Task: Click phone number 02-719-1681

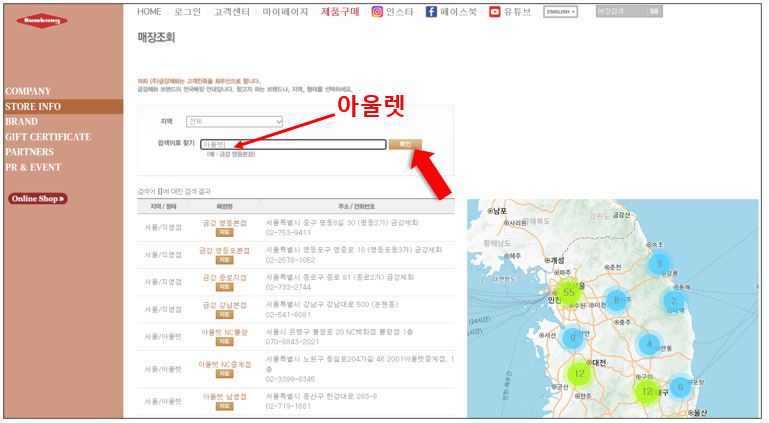Action: pos(288,406)
